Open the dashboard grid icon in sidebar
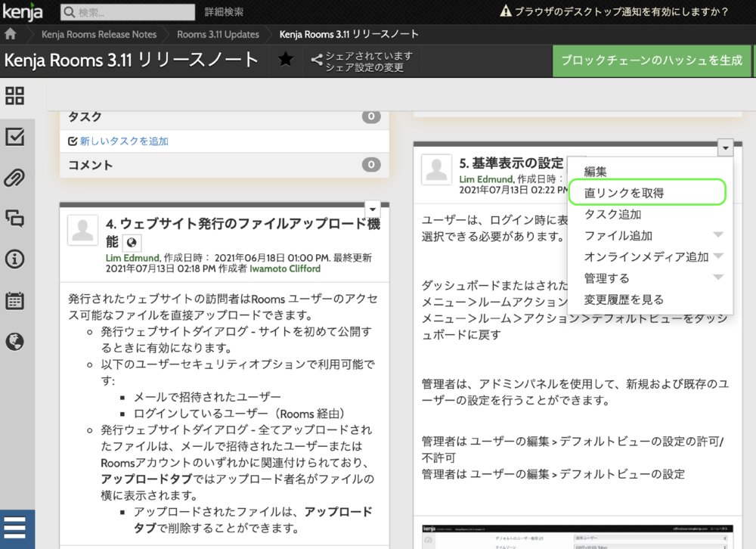Viewport: 756px width, 549px height. [14, 95]
